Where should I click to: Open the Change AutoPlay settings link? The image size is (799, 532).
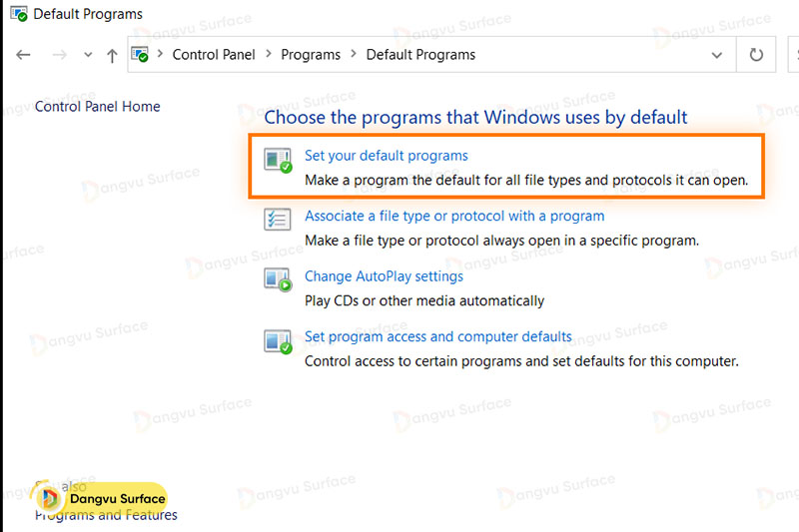(x=384, y=276)
